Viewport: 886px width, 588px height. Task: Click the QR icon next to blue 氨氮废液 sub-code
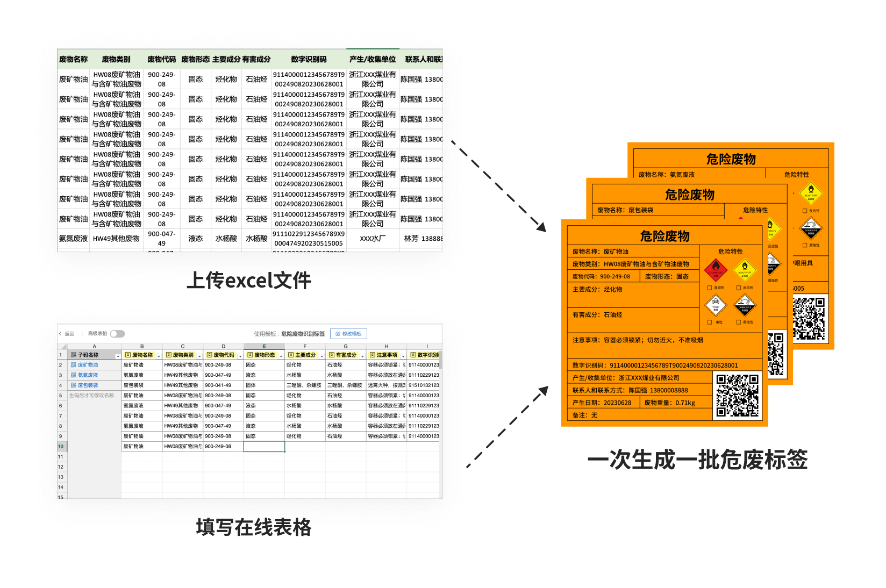pos(74,375)
